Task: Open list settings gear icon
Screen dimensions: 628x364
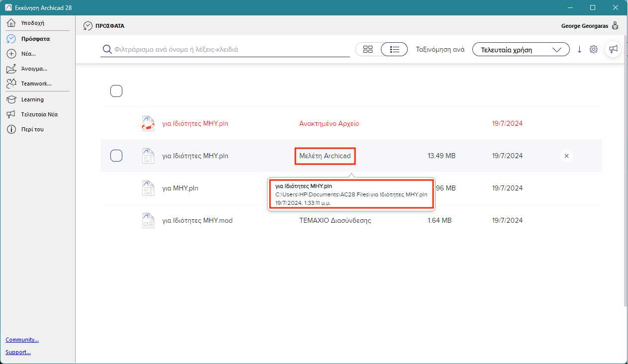Action: click(x=593, y=49)
